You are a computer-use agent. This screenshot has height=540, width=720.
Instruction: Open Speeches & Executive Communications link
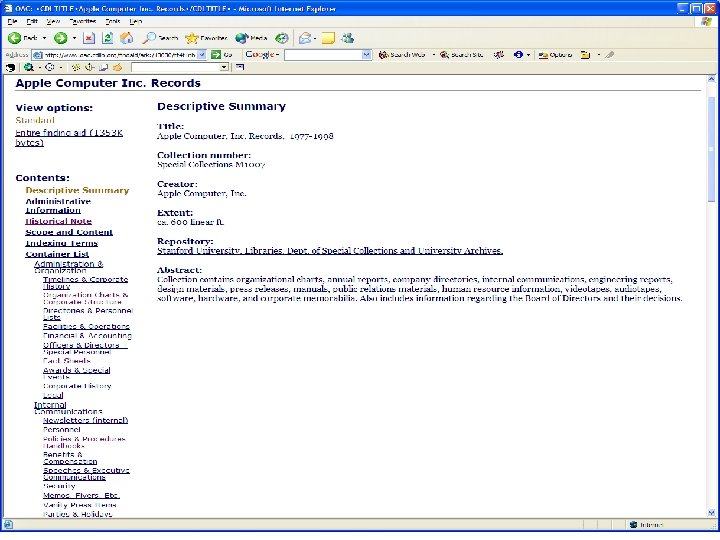click(x=86, y=473)
